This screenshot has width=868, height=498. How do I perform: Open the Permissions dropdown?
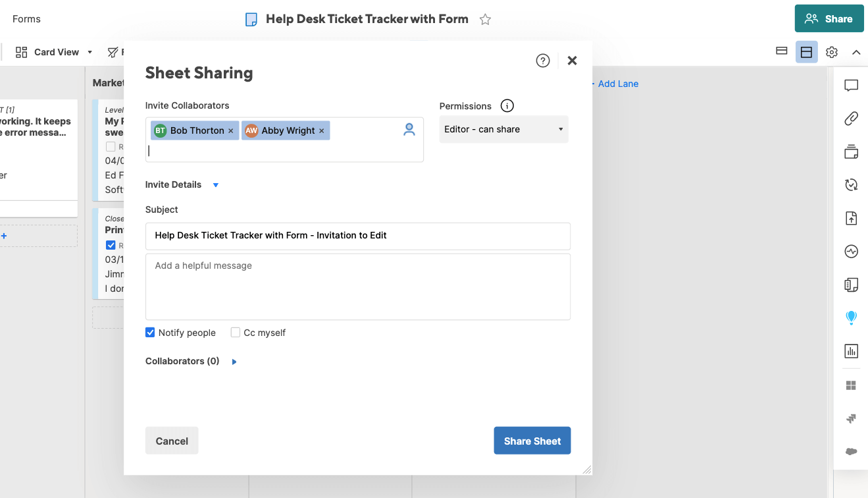click(x=503, y=130)
